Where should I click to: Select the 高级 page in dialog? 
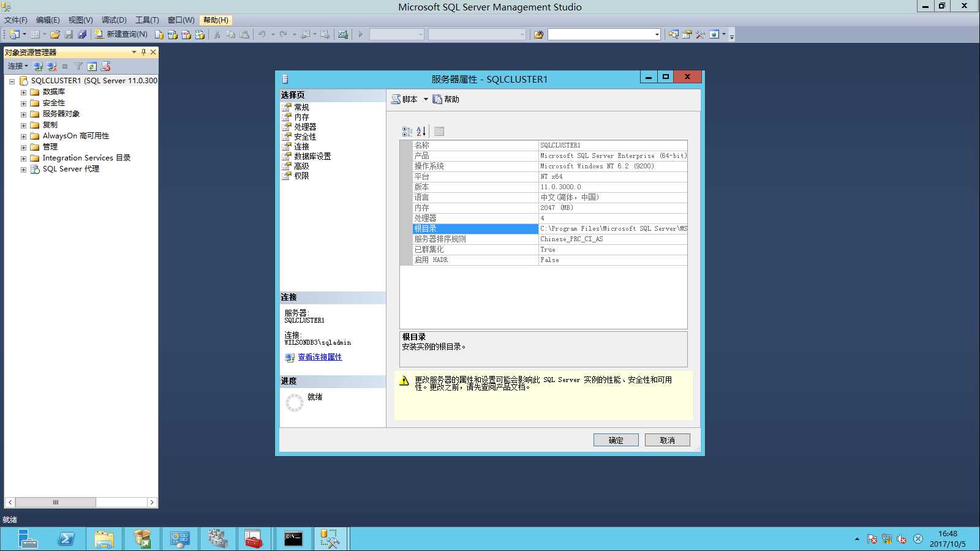301,166
